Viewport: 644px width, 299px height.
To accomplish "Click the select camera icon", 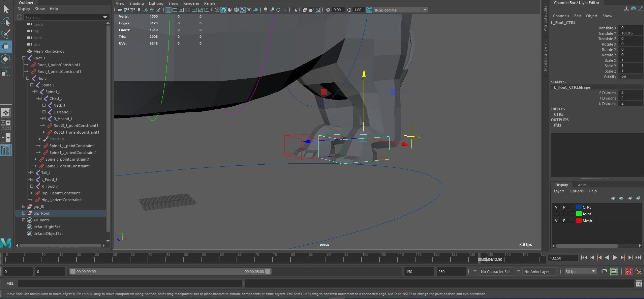I will (120, 10).
